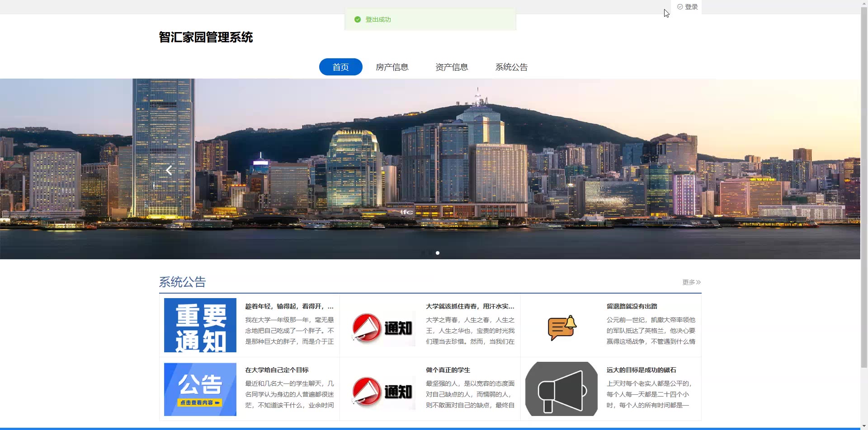Click the excerpt starting 上天对每个老实人都是公平的
Image resolution: width=868 pixels, height=430 pixels.
click(649, 394)
